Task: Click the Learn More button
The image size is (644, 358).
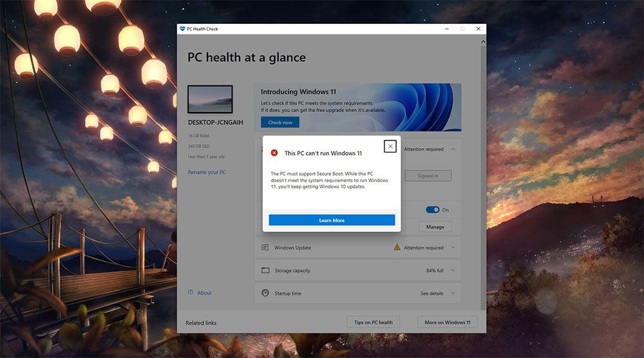Action: (x=332, y=220)
